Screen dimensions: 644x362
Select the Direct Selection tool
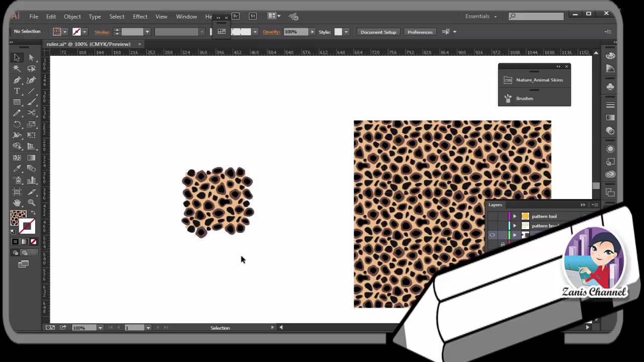[31, 57]
